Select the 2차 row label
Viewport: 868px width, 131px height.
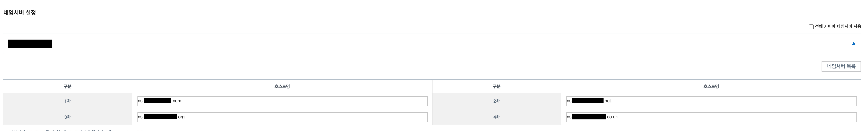pos(496,101)
